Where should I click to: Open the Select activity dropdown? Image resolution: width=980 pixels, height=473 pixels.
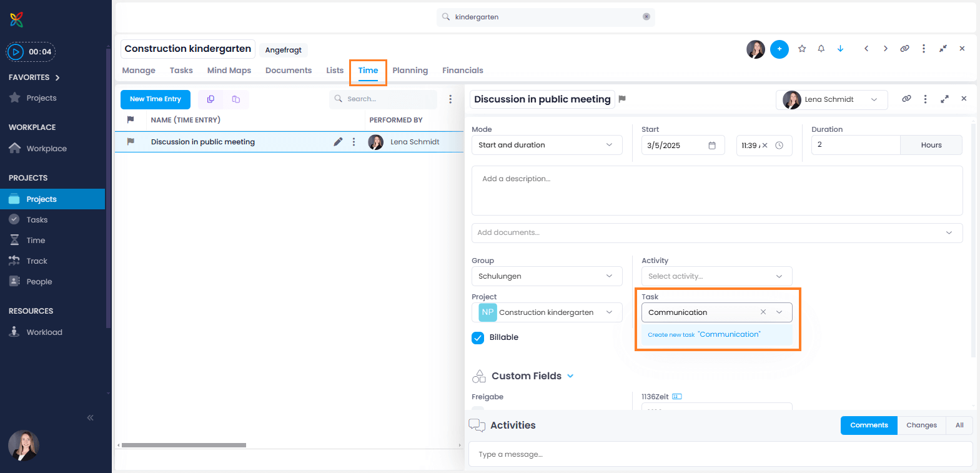717,276
